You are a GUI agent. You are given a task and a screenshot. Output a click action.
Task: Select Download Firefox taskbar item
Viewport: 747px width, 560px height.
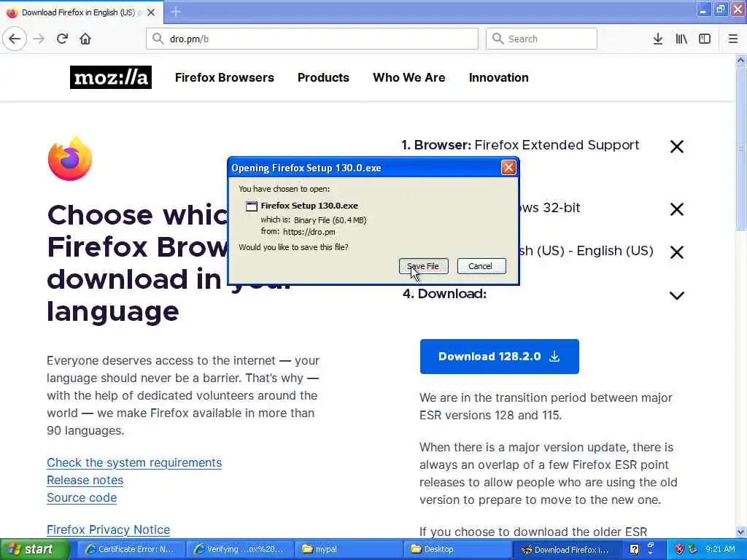(565, 550)
